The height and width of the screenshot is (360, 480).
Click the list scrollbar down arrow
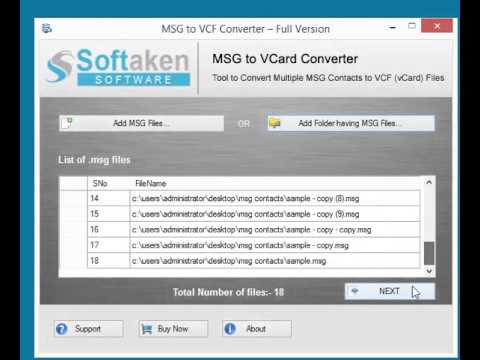(x=429, y=271)
